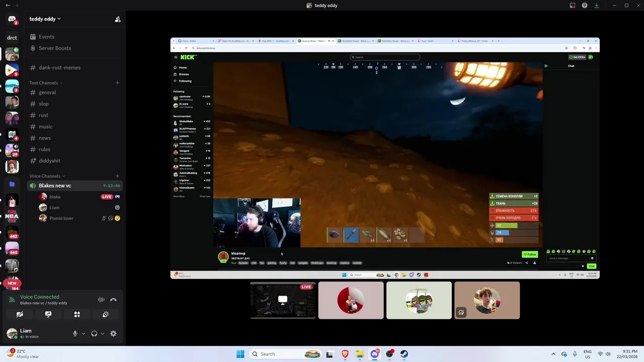This screenshot has width=644, height=362.
Task: Collapse the Text Channels category
Action: [46, 82]
